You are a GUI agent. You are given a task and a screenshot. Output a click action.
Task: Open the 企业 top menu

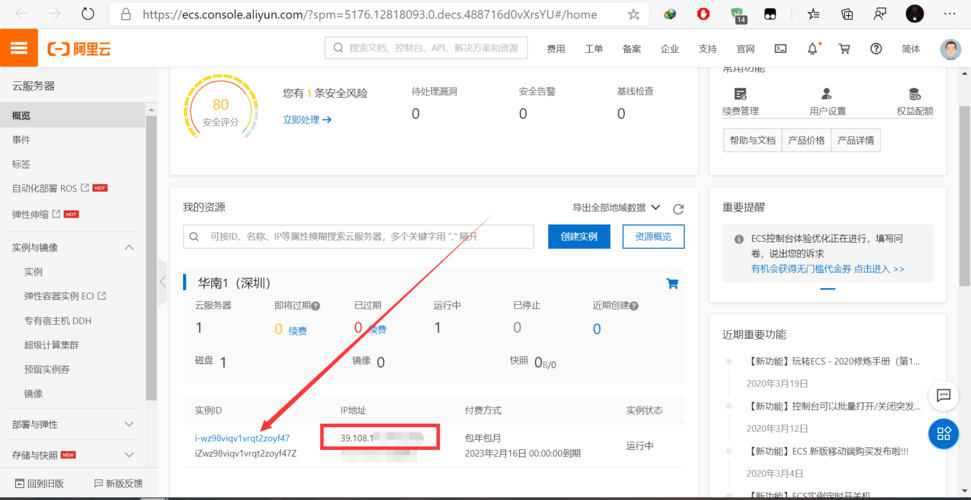[669, 49]
